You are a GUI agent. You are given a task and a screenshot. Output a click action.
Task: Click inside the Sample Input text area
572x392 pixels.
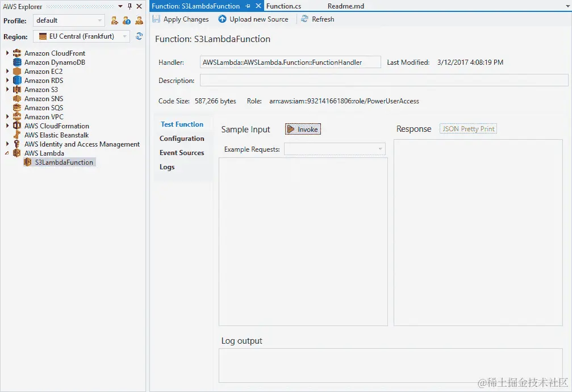pos(303,241)
